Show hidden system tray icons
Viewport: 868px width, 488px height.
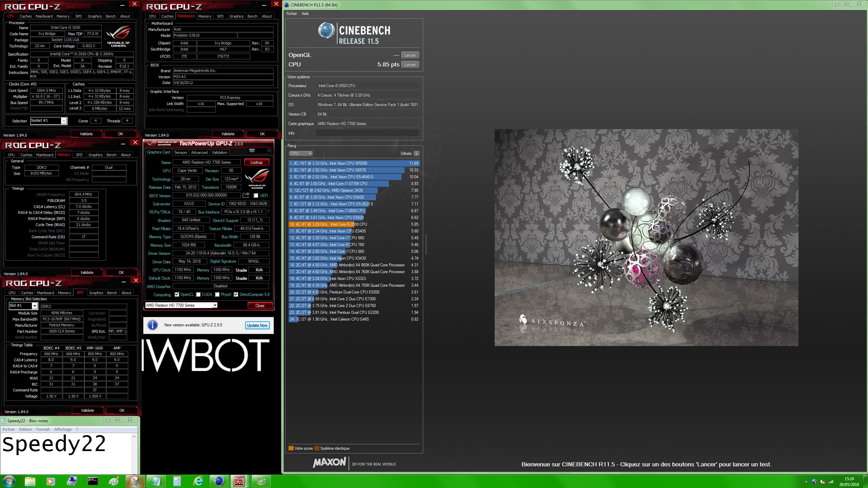coord(806,482)
